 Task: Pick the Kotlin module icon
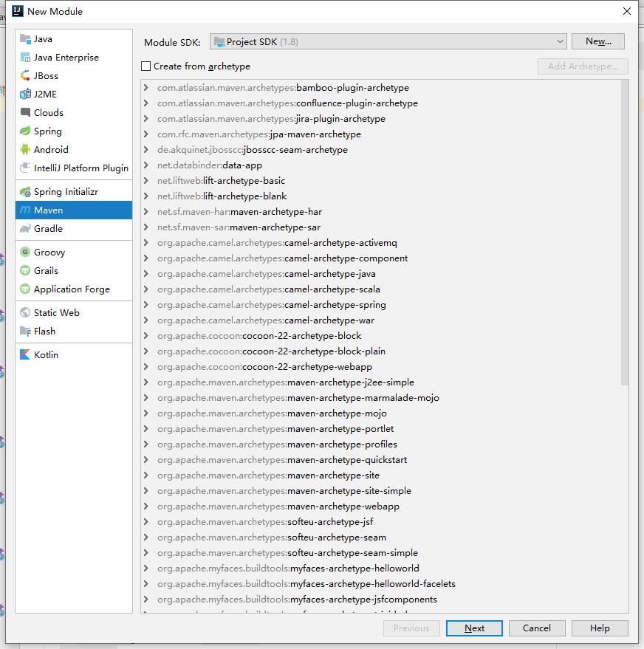point(26,355)
